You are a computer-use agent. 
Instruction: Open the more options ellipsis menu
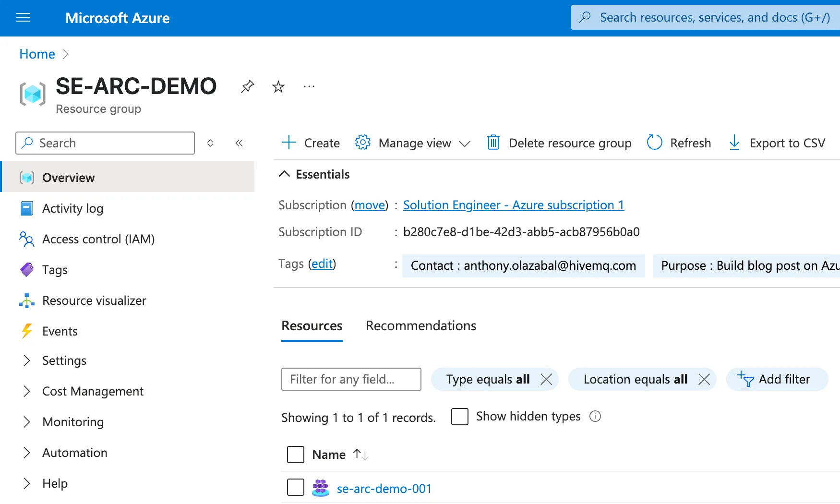pyautogui.click(x=309, y=86)
